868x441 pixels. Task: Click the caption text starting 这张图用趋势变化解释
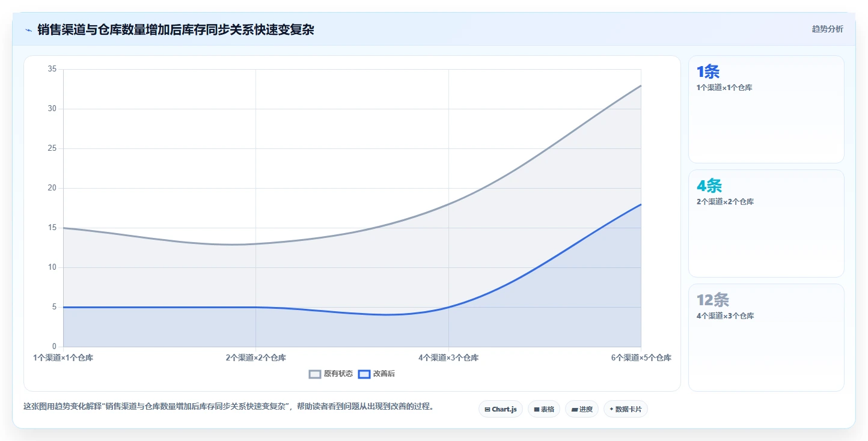click(228, 407)
